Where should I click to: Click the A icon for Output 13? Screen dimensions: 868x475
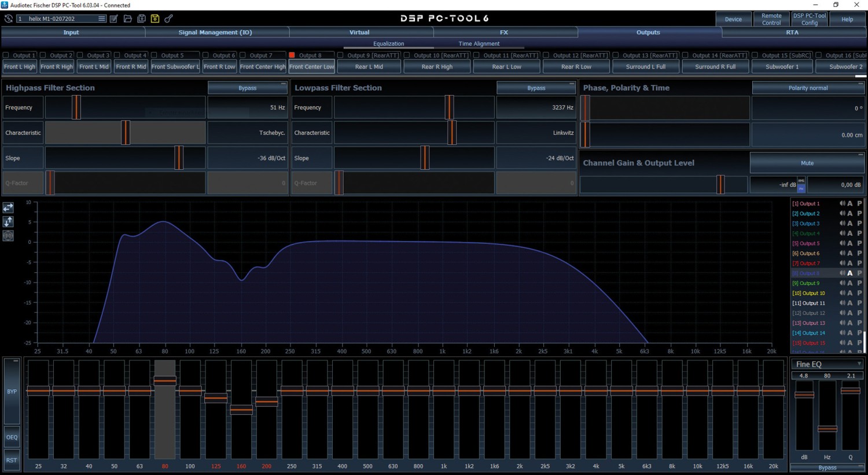(850, 323)
